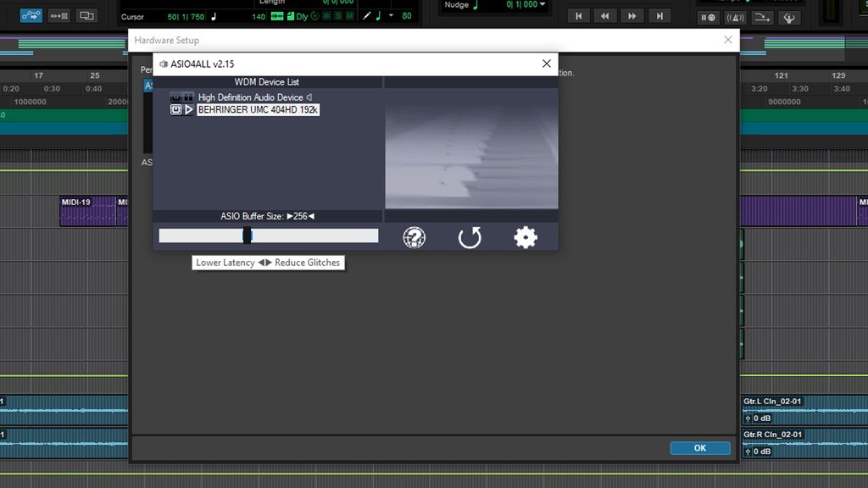Toggle the Dly delay compensation indicator
The image size is (868, 488).
point(302,17)
